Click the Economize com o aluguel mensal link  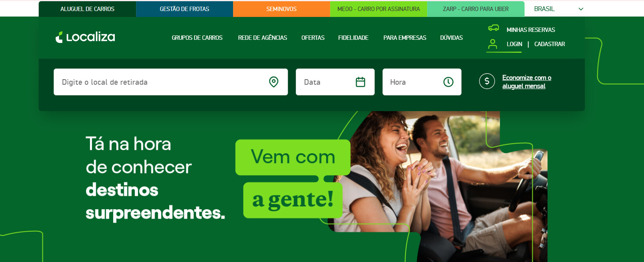[x=527, y=82]
